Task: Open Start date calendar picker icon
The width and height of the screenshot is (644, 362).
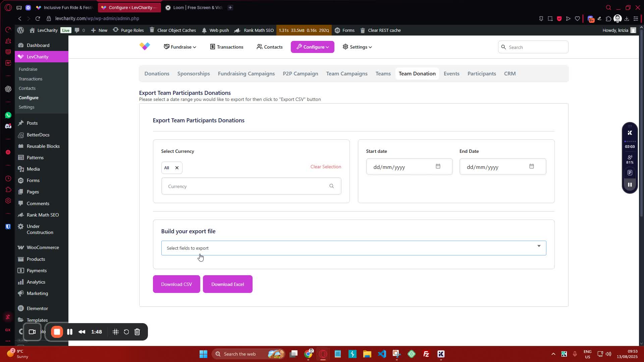Action: [x=438, y=166]
